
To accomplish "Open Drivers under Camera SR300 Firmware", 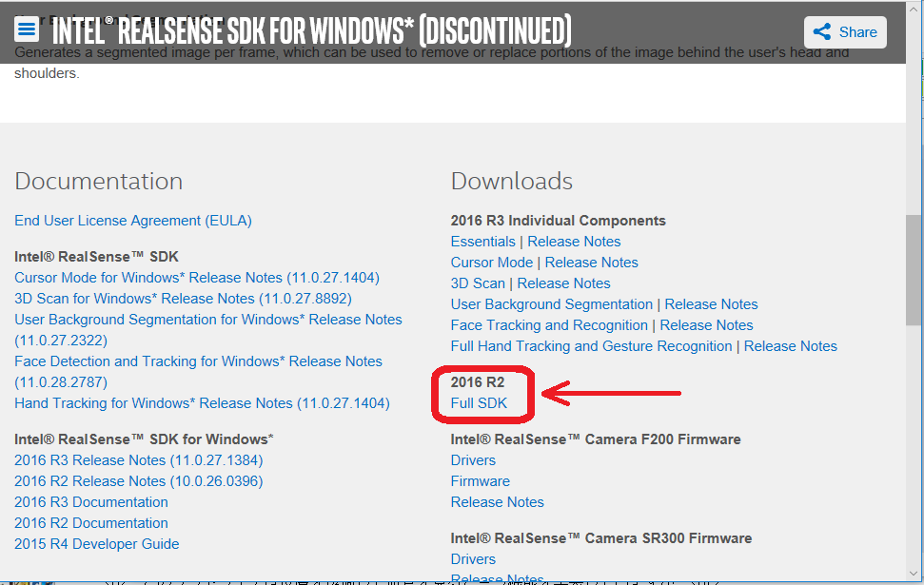I will tap(473, 559).
